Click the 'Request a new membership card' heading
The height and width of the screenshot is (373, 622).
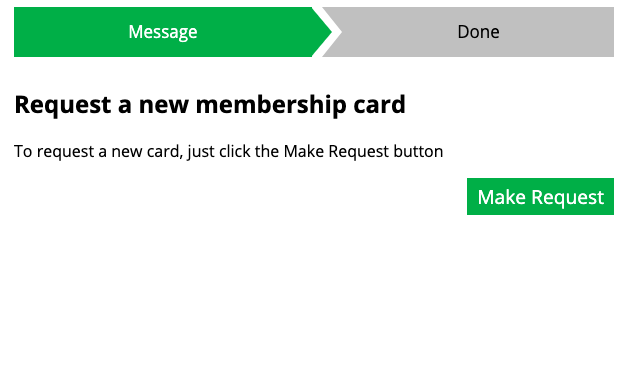tap(210, 105)
